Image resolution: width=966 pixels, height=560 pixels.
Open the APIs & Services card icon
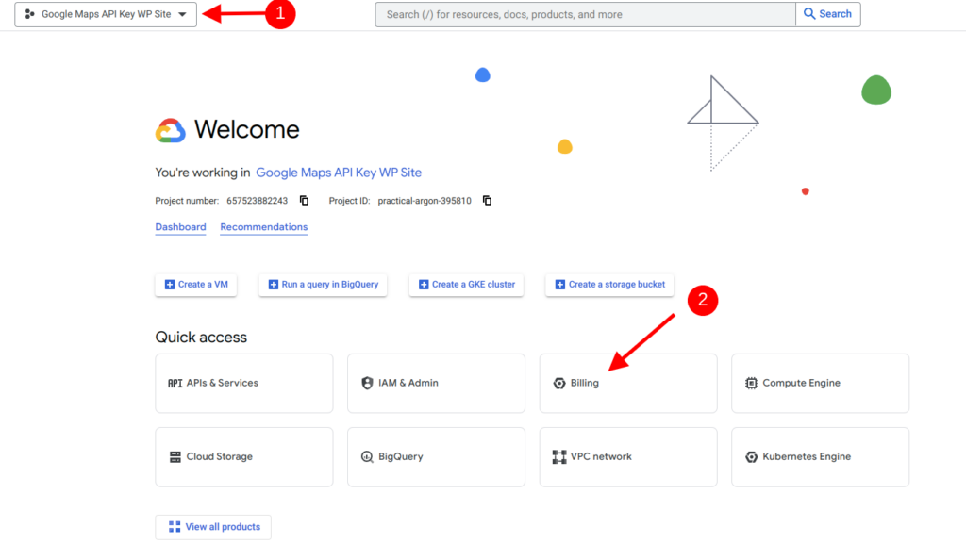pos(176,383)
